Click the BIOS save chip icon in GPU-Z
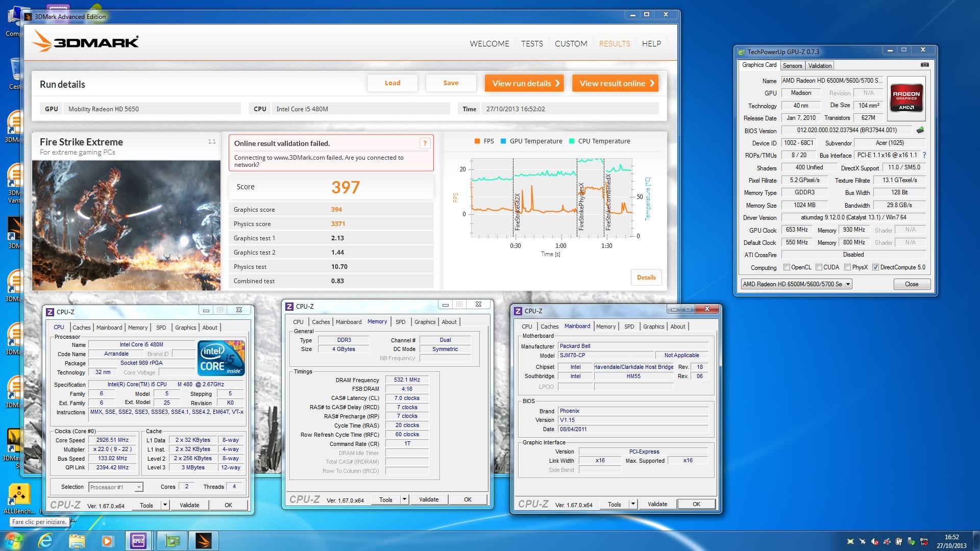980x551 pixels. click(x=920, y=130)
